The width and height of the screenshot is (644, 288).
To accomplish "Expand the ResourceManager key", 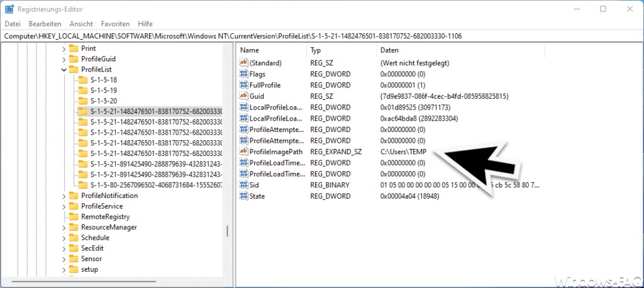I will (64, 227).
